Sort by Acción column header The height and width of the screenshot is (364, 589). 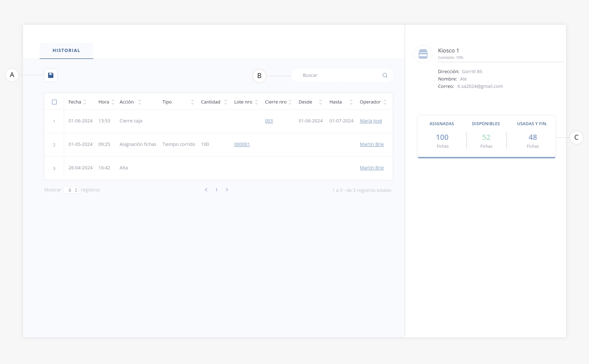pyautogui.click(x=127, y=102)
